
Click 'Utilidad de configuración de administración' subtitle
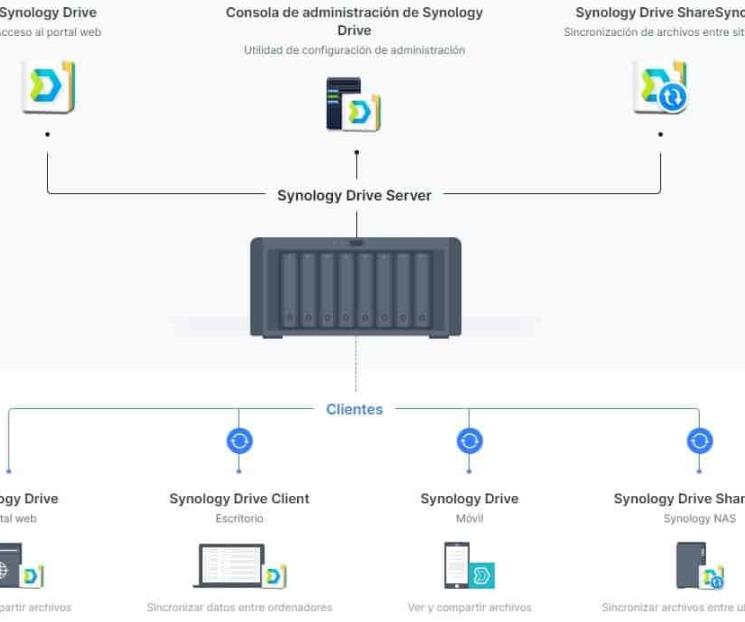[x=354, y=50]
